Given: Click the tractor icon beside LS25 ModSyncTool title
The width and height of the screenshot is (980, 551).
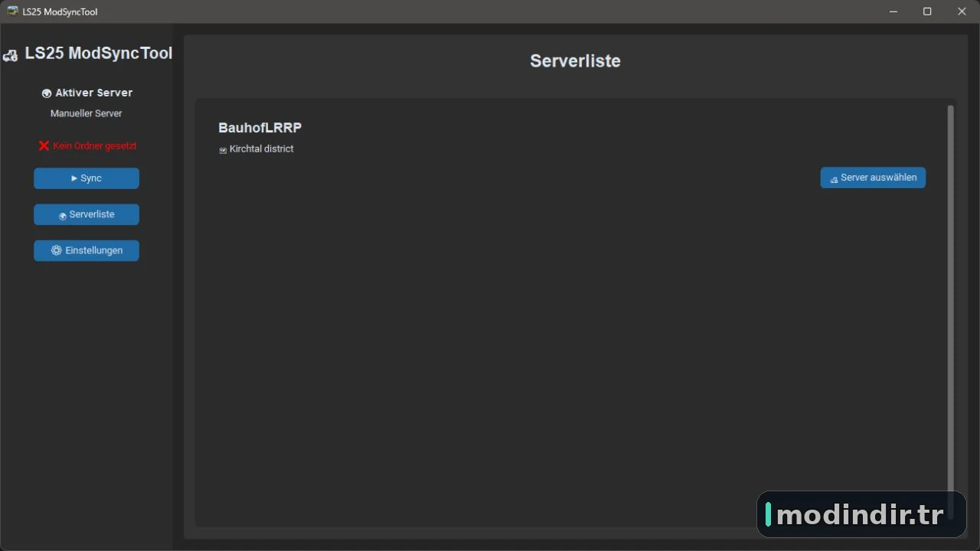Looking at the screenshot, I should click(x=10, y=55).
